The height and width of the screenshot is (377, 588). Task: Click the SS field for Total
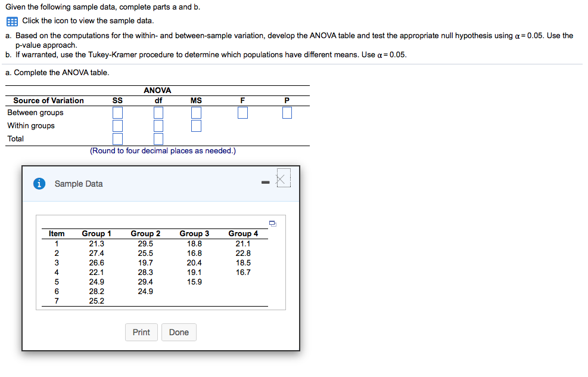click(117, 138)
